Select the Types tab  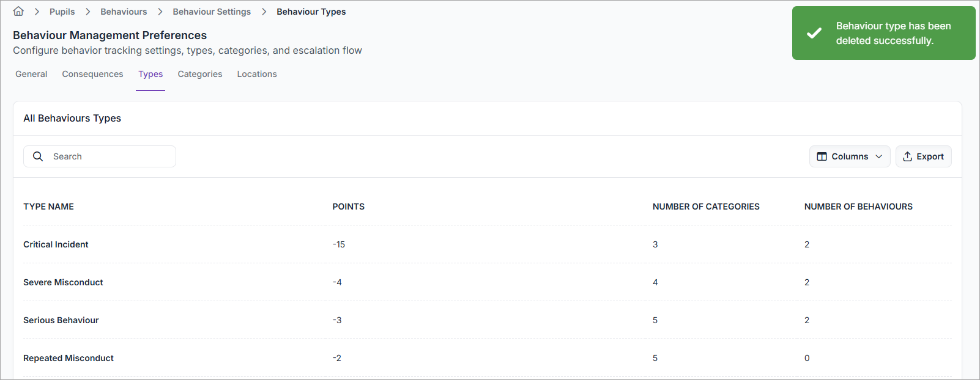(150, 74)
